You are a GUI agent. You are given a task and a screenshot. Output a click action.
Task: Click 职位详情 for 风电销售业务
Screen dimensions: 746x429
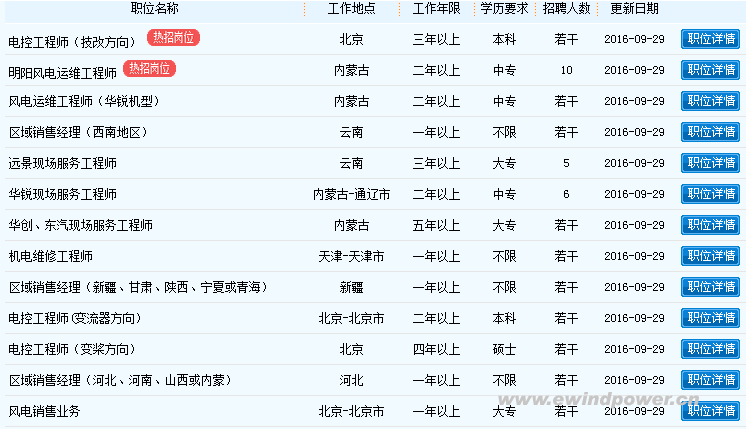click(x=710, y=411)
